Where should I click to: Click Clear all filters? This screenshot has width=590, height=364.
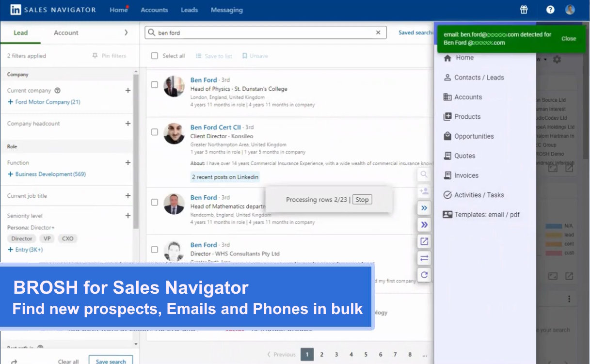[x=68, y=362]
